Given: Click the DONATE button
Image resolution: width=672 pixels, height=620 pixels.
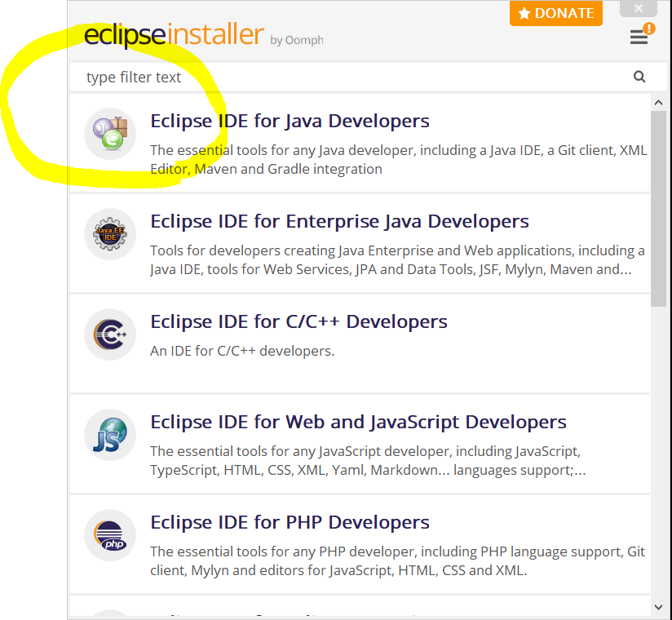Looking at the screenshot, I should [x=556, y=13].
